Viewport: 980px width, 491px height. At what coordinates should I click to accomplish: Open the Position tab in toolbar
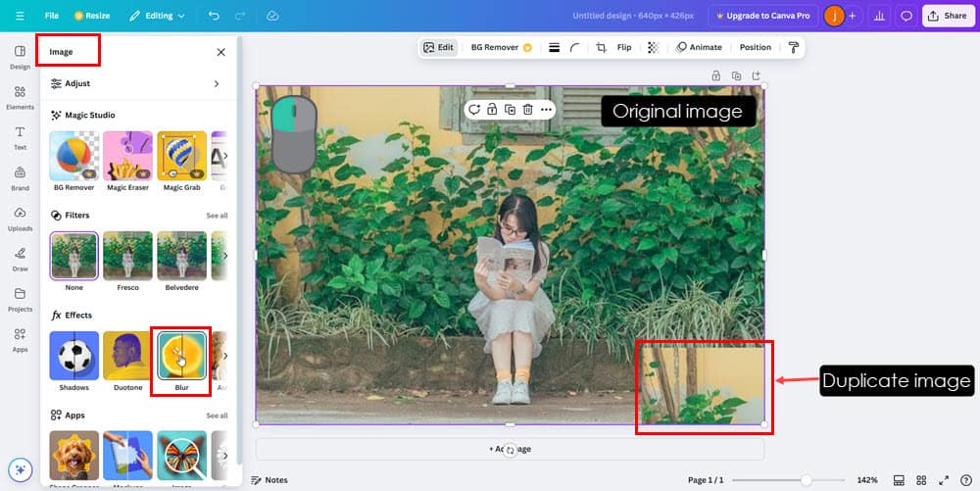(755, 47)
